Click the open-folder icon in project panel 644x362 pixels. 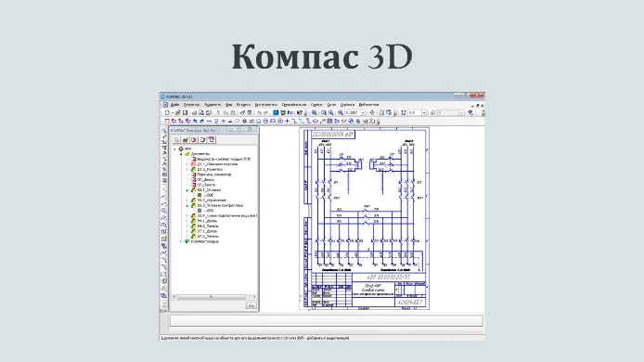[x=186, y=140]
